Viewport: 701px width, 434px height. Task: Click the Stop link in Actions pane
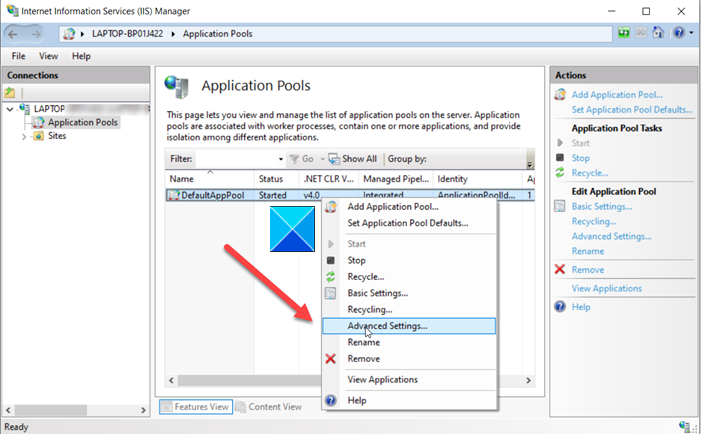(x=580, y=158)
